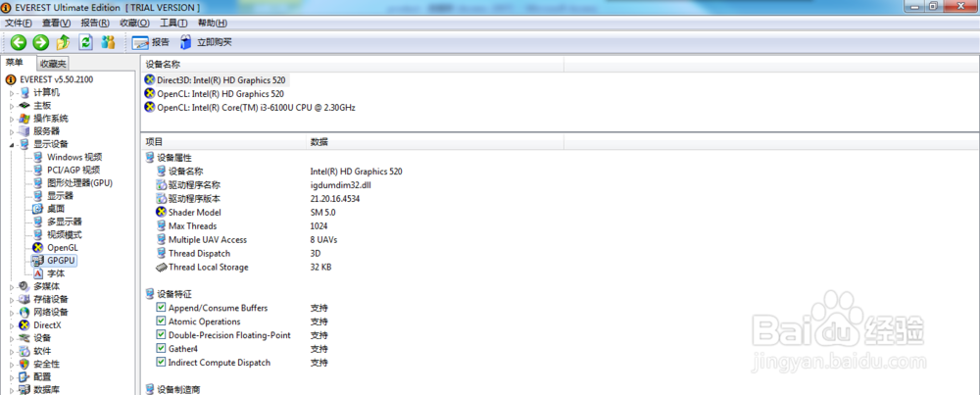Click driver version value 21.20.16.4534
The height and width of the screenshot is (395, 980).
pyautogui.click(x=335, y=199)
